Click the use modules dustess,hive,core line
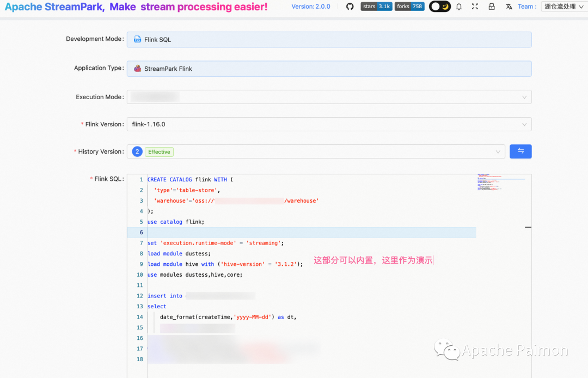The width and height of the screenshot is (588, 378). [x=195, y=275]
